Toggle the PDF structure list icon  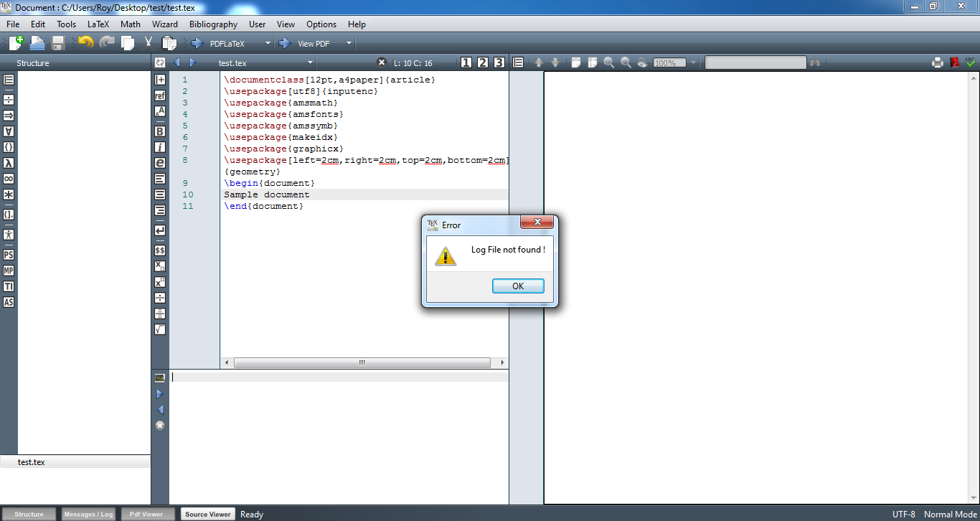click(518, 62)
